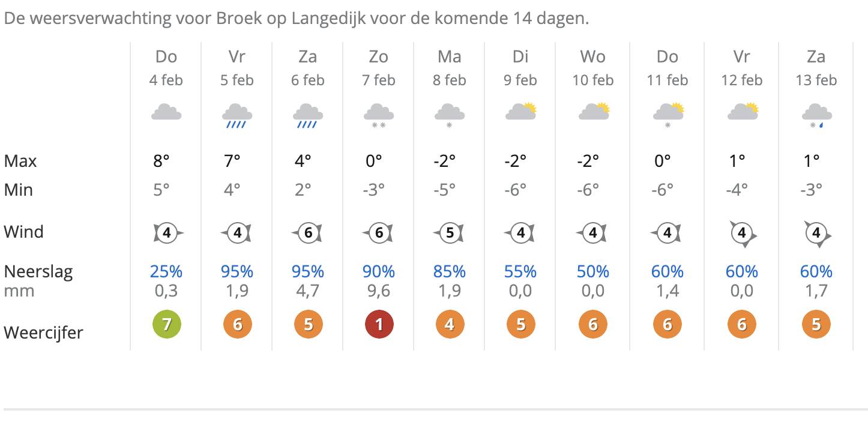Click the red weather score 1 badge
Image resolution: width=868 pixels, height=425 pixels.
click(379, 325)
